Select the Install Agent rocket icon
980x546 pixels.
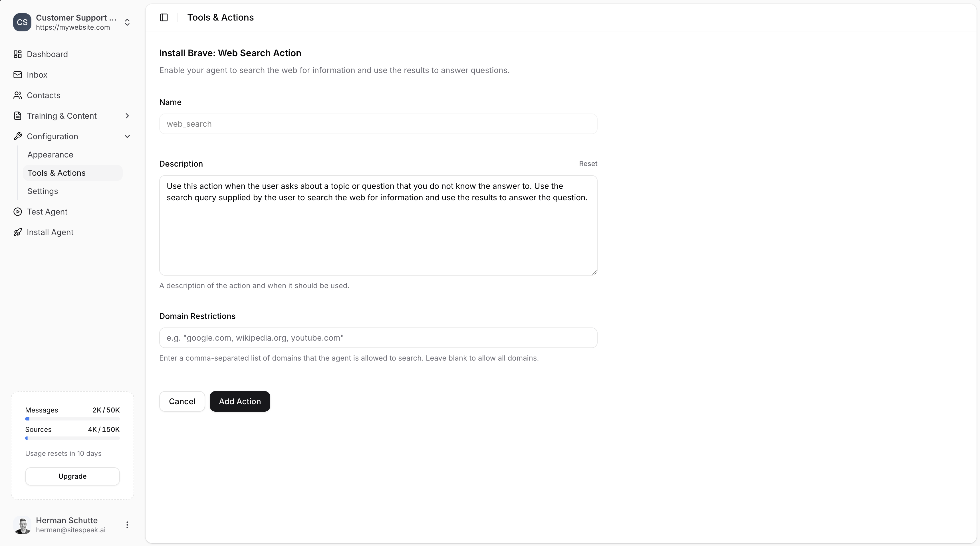point(17,232)
